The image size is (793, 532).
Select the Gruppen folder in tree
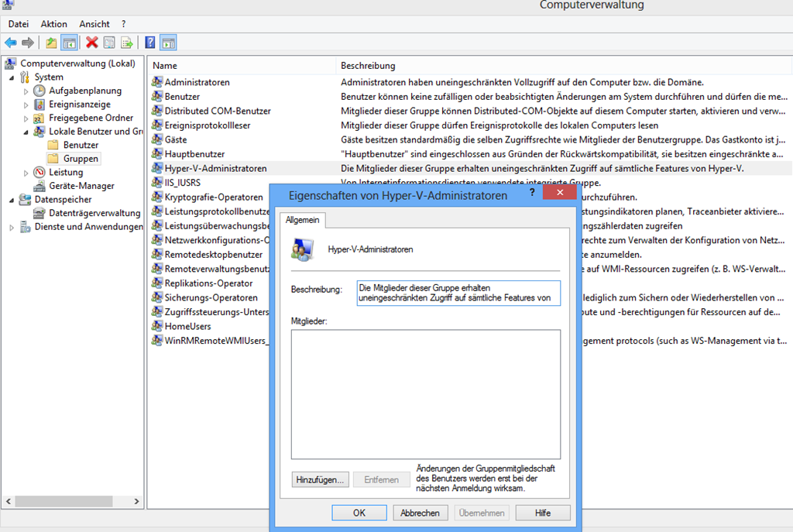[x=81, y=159]
